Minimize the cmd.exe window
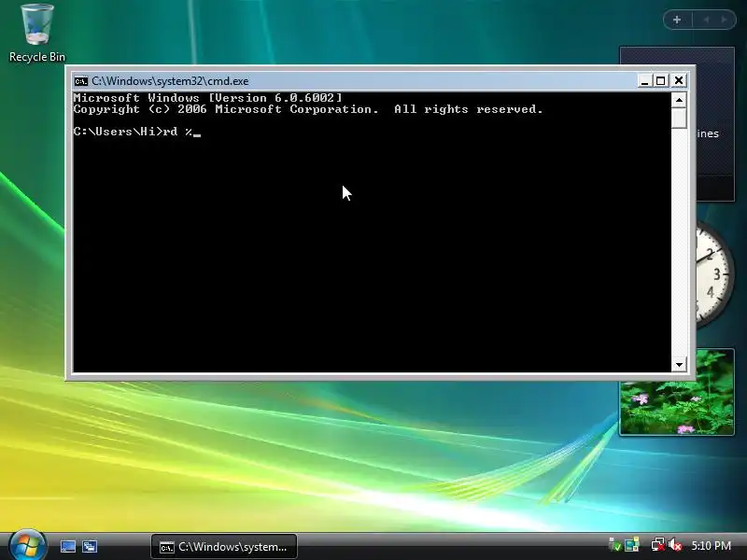 tap(644, 80)
